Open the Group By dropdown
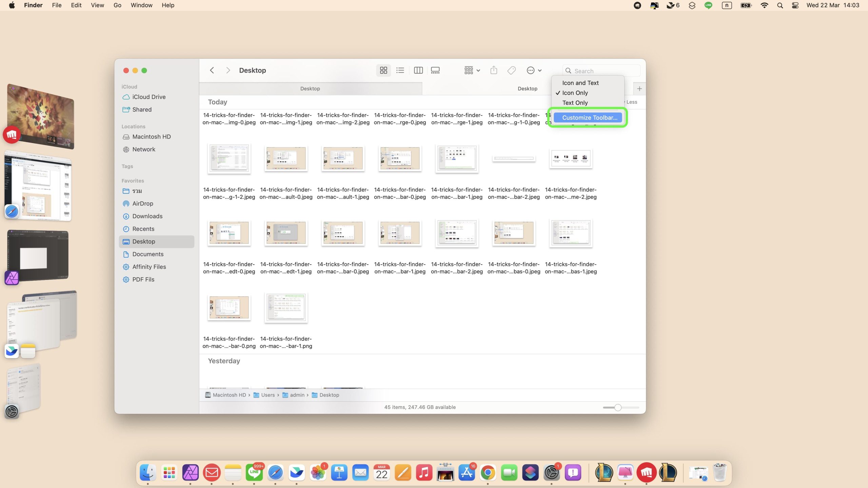The image size is (868, 488). (472, 70)
